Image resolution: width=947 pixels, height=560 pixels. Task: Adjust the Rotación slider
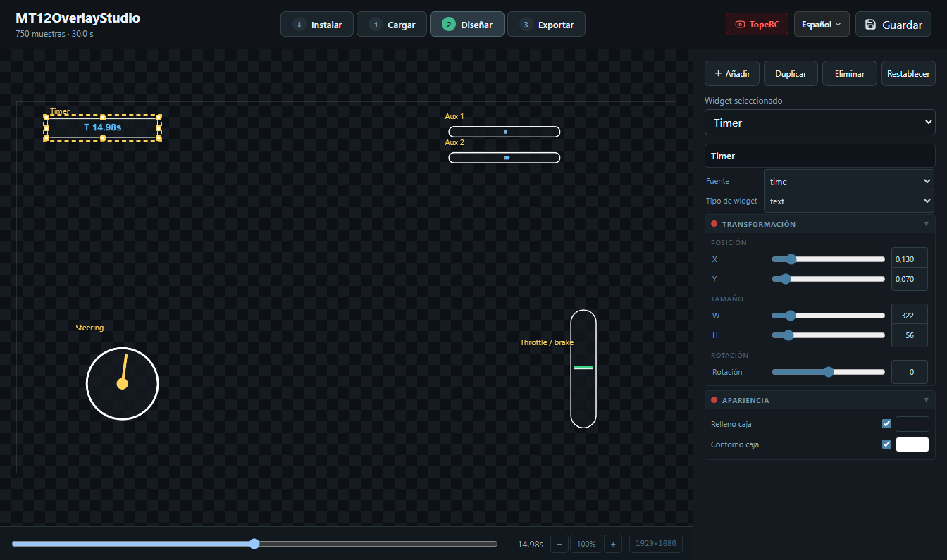coord(829,372)
